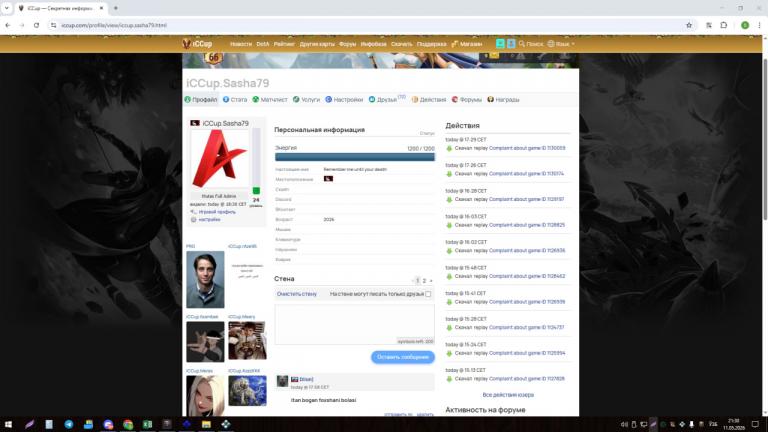Open the Награды tab

(x=503, y=99)
